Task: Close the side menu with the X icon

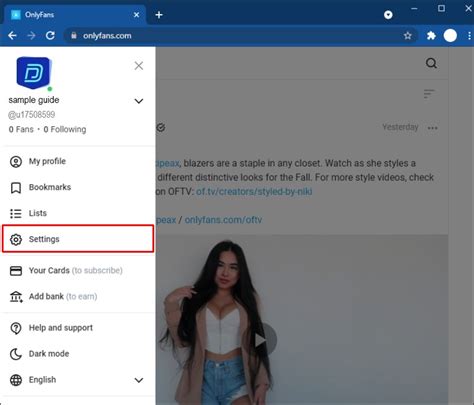Action: click(x=139, y=66)
